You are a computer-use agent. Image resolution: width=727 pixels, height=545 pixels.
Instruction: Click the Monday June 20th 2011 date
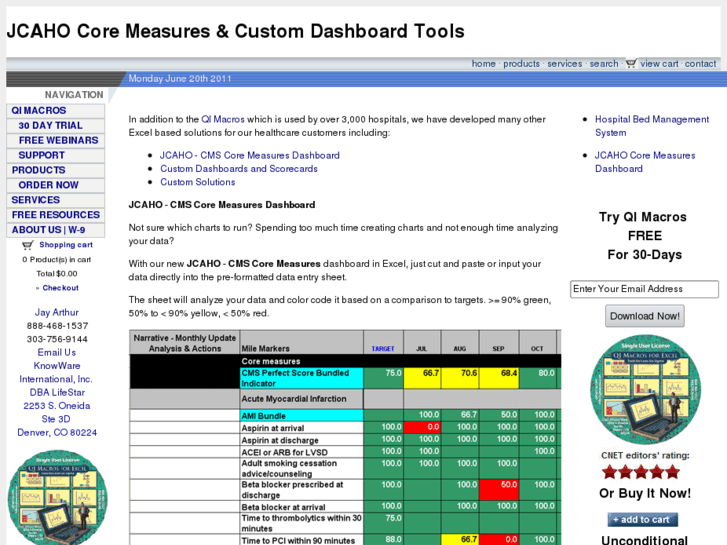click(x=180, y=78)
